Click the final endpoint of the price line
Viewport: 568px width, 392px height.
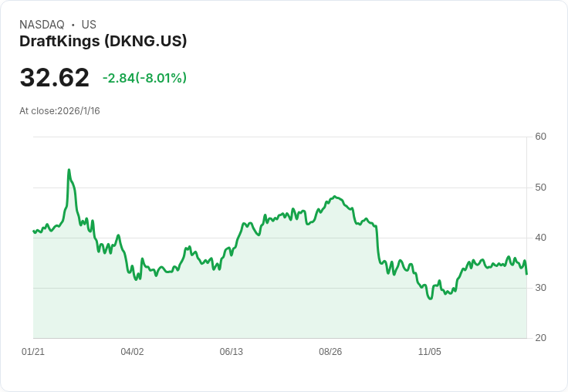click(526, 274)
